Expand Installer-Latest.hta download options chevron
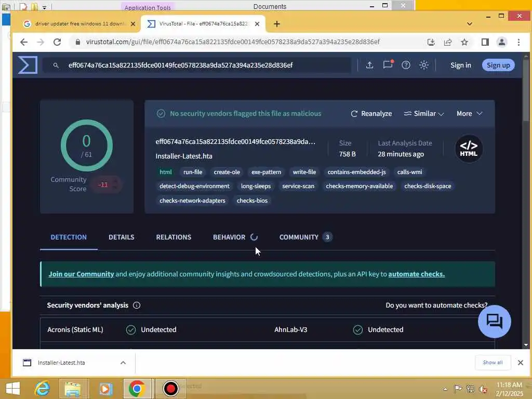Viewport: 532px width, 399px height. point(123,363)
